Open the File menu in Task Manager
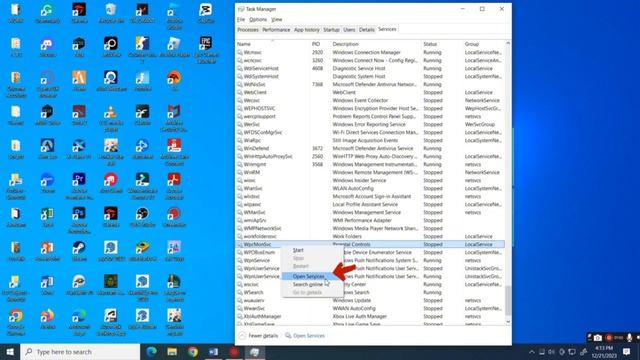The height and width of the screenshot is (360, 640). [241, 19]
